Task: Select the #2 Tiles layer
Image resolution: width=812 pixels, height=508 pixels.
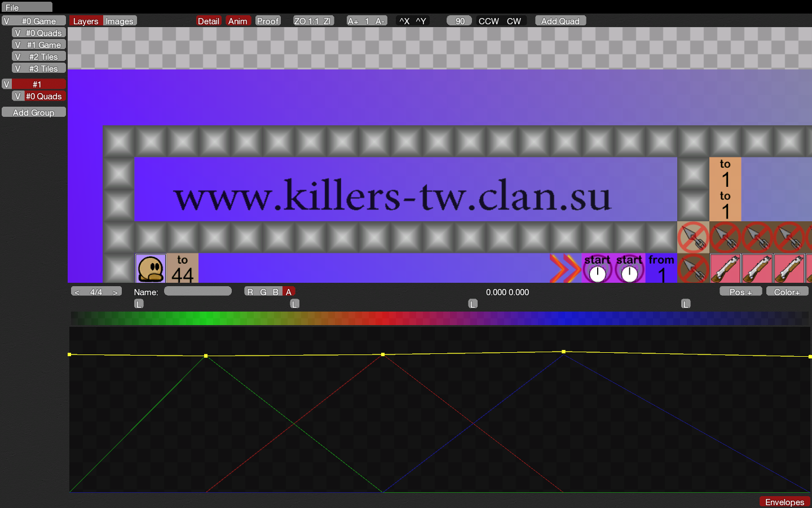Action: pyautogui.click(x=45, y=56)
